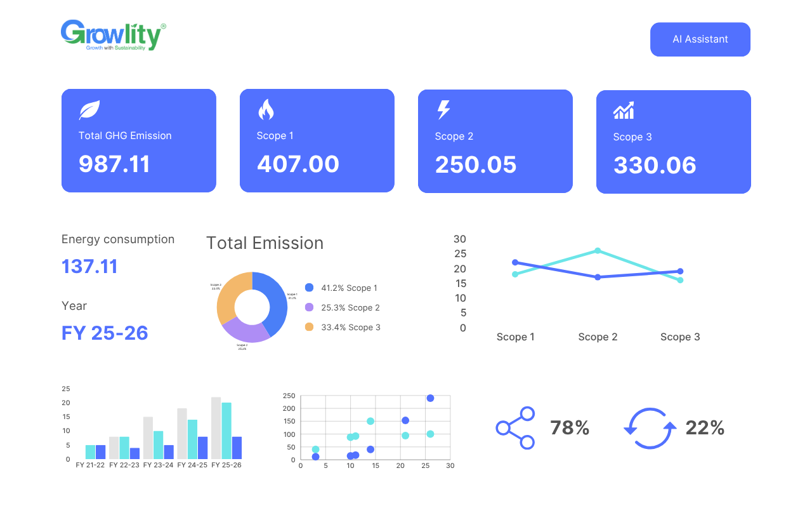Click the blue Scope 1 legend dot
This screenshot has height=508, width=812.
pyautogui.click(x=309, y=288)
